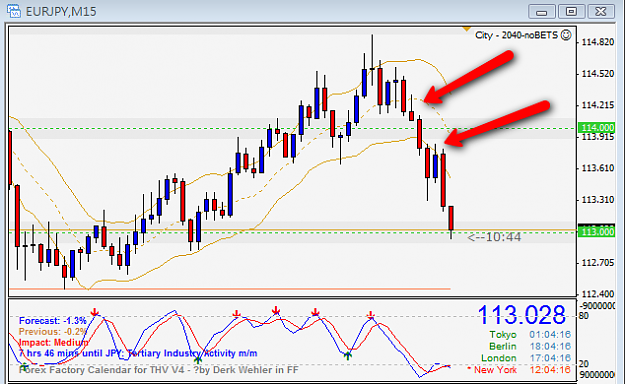Click the Forex Factory Calendar credit text
The width and height of the screenshot is (625, 384).
point(158,370)
